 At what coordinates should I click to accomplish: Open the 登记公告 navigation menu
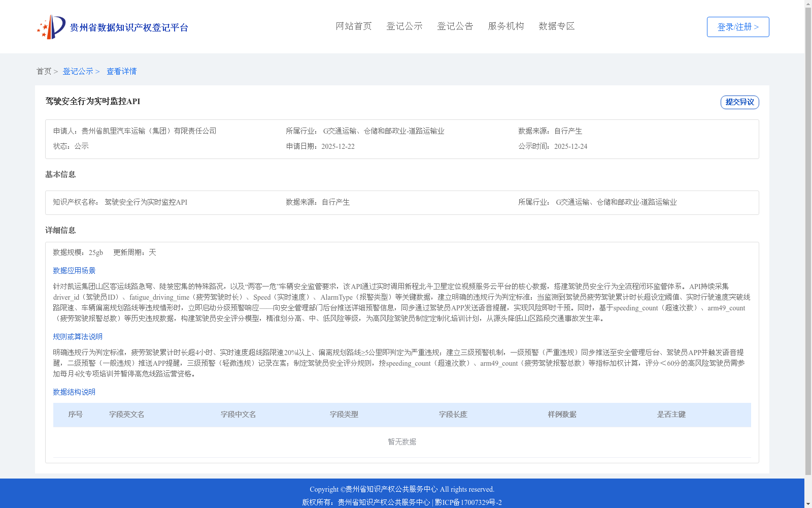point(455,26)
